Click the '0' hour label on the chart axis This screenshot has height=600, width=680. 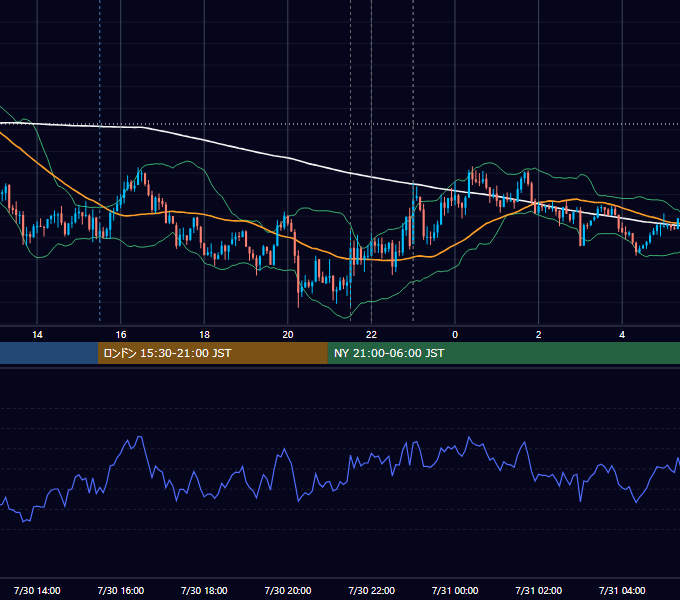point(455,335)
